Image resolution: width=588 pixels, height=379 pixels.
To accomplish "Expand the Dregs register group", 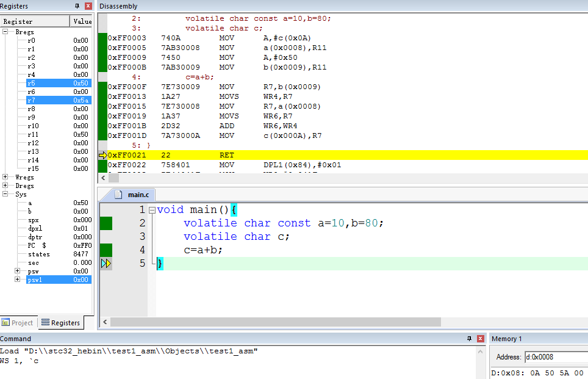I will click(5, 186).
